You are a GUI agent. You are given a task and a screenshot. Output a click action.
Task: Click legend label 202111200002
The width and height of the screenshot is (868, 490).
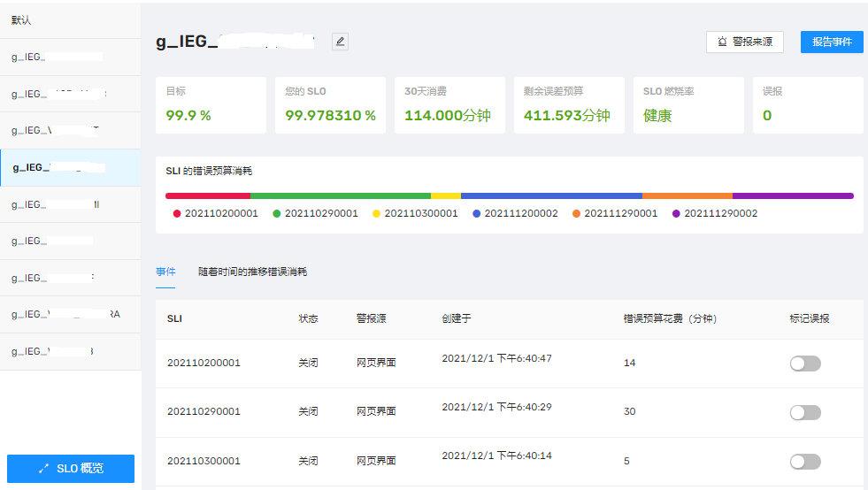pyautogui.click(x=521, y=214)
